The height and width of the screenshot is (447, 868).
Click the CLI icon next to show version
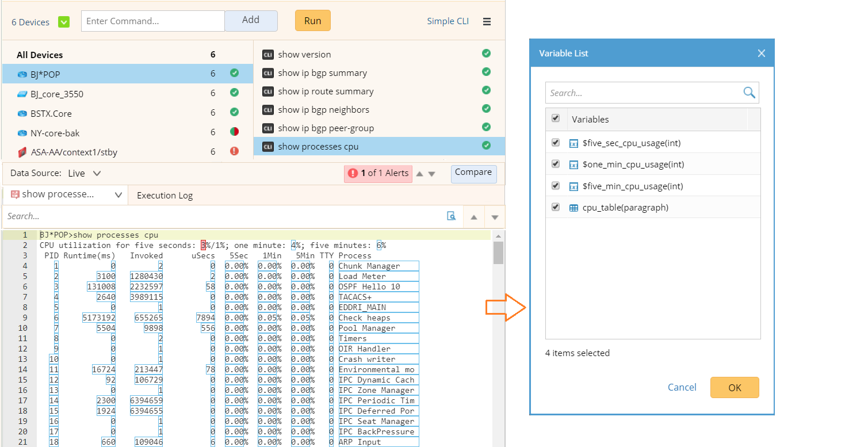(267, 55)
